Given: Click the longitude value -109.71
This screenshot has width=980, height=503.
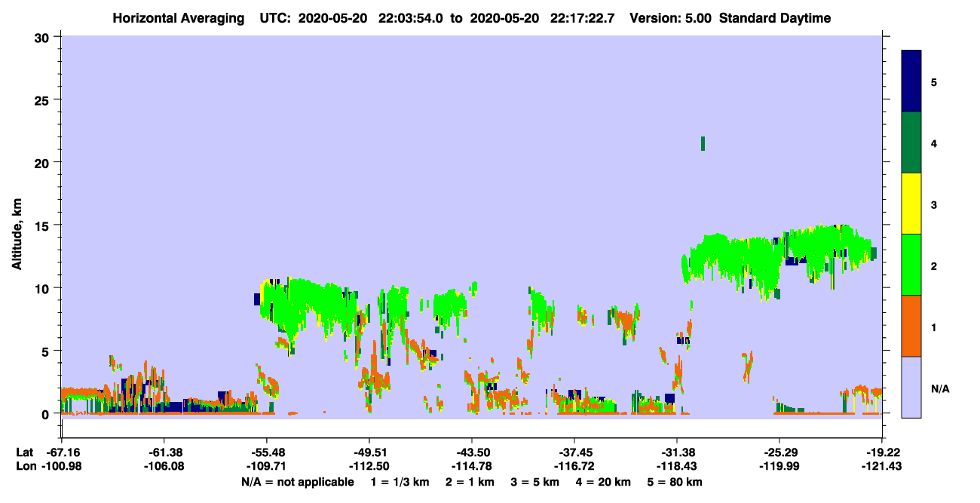Looking at the screenshot, I should pyautogui.click(x=266, y=466).
